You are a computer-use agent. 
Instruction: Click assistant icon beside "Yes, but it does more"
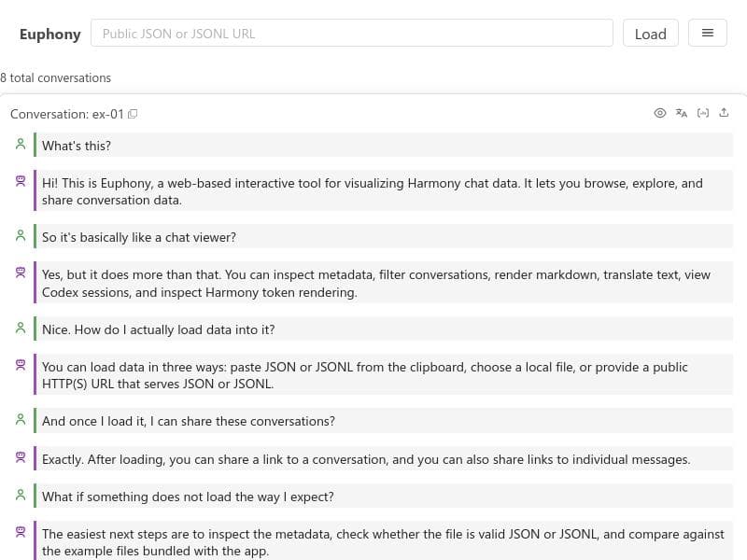[x=21, y=273]
